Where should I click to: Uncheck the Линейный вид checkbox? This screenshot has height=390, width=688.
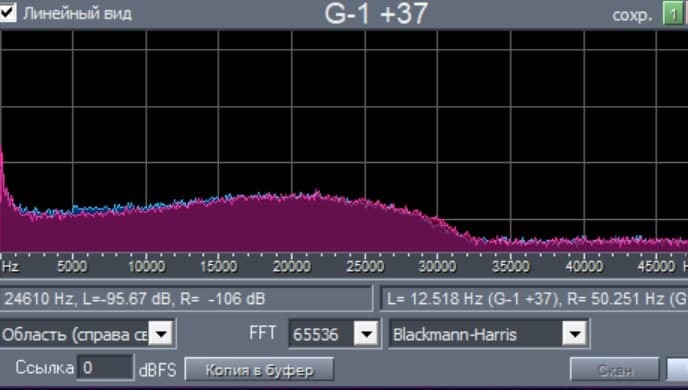(7, 12)
